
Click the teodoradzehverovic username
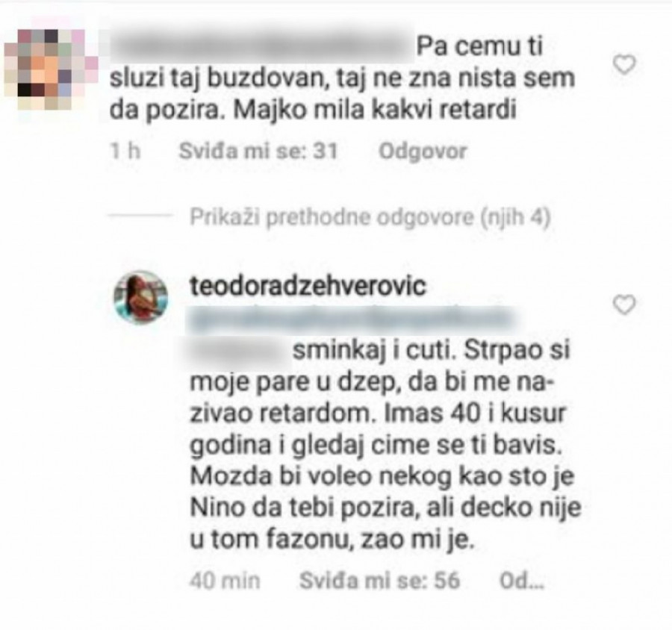click(308, 286)
